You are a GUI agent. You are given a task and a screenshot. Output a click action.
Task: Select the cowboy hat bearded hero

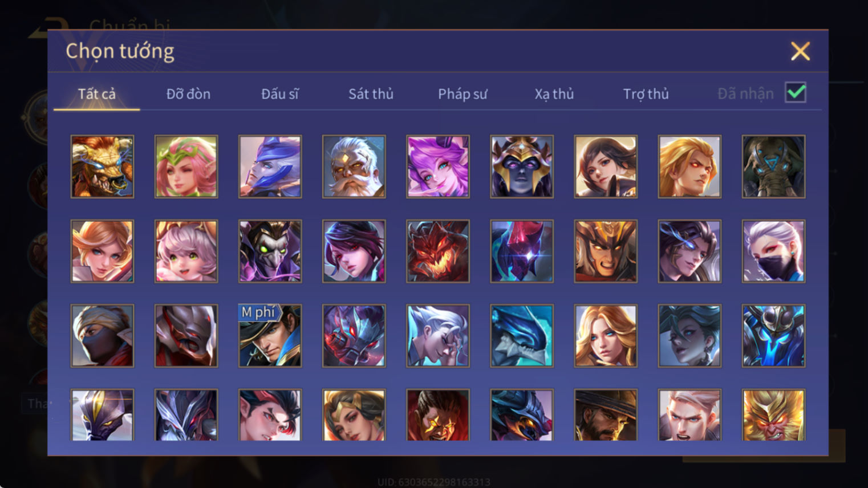(x=605, y=414)
